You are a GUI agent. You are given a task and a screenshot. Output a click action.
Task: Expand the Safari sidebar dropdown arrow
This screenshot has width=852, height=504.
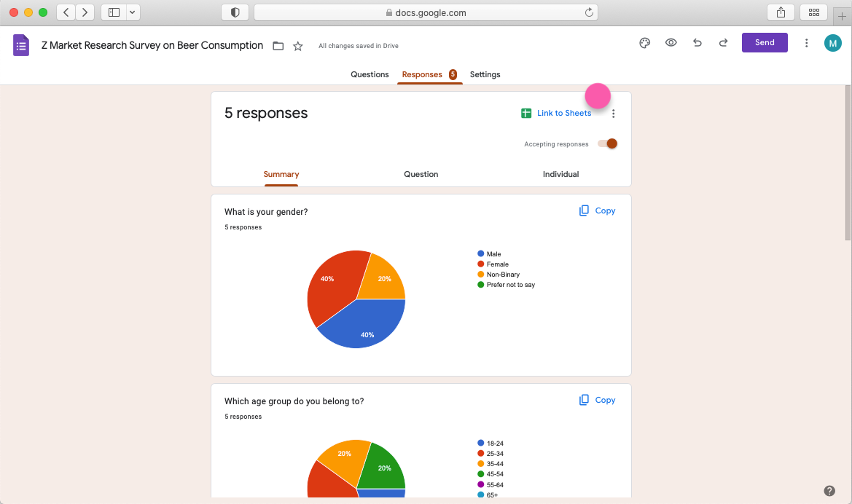coord(132,12)
